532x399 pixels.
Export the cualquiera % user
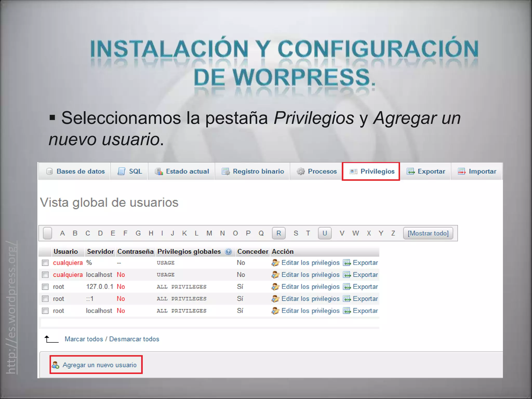click(x=365, y=263)
